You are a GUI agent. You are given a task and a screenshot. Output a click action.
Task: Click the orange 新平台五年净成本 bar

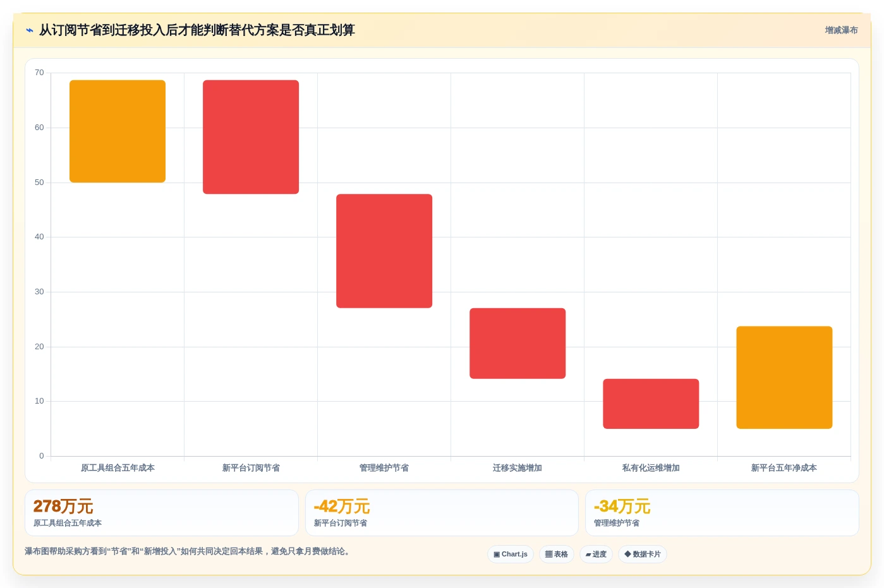[x=784, y=378]
